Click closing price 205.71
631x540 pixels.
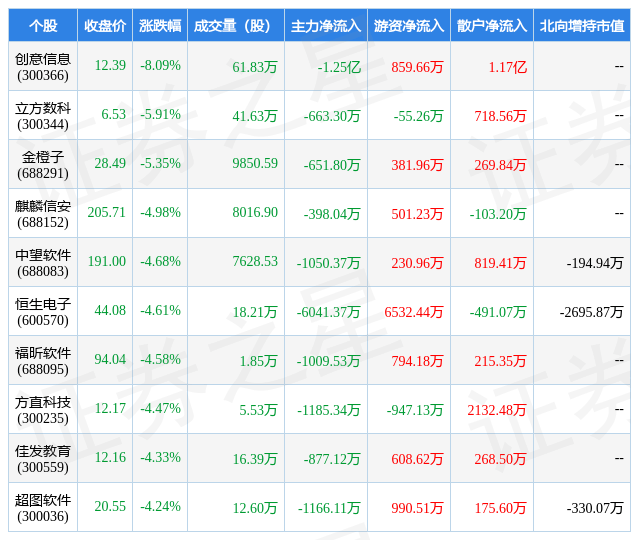[x=107, y=212]
